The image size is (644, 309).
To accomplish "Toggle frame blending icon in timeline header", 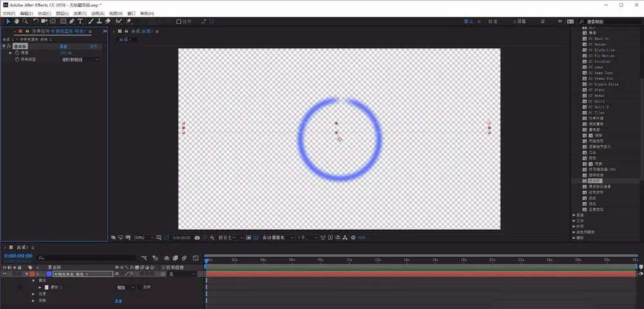I will (x=175, y=258).
